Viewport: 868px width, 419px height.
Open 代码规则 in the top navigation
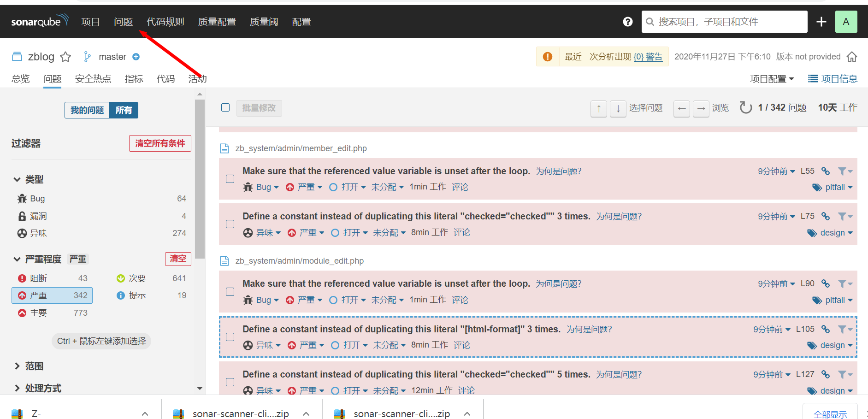pyautogui.click(x=165, y=22)
